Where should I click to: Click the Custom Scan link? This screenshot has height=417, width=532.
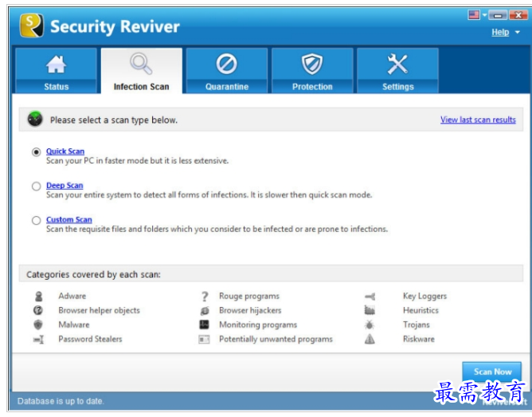(x=68, y=220)
